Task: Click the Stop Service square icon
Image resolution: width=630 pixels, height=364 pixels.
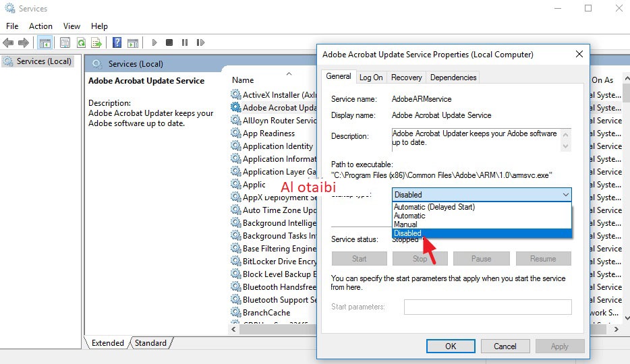Action: (169, 42)
